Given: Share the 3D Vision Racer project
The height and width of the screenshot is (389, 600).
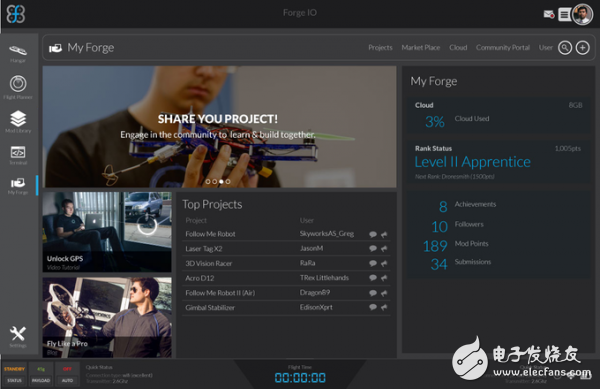Looking at the screenshot, I should (384, 263).
